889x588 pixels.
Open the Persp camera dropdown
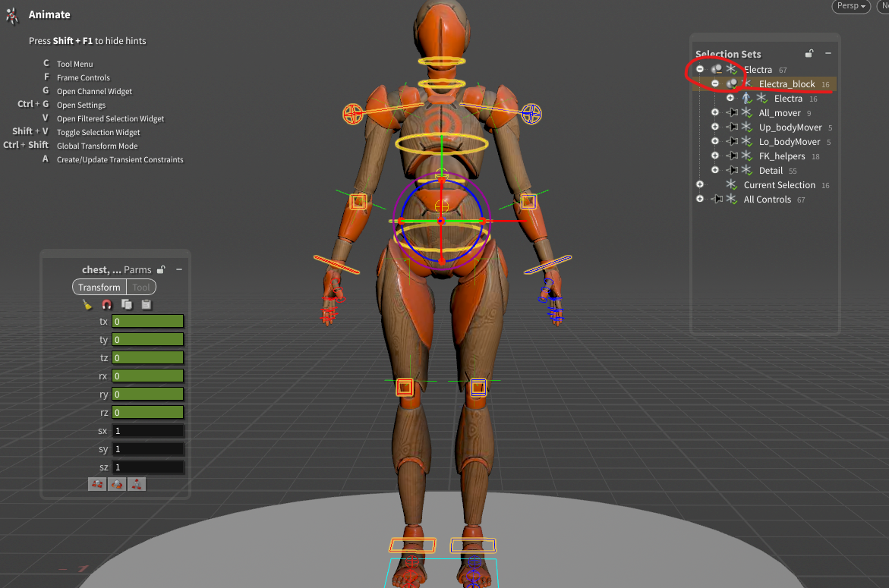[851, 5]
